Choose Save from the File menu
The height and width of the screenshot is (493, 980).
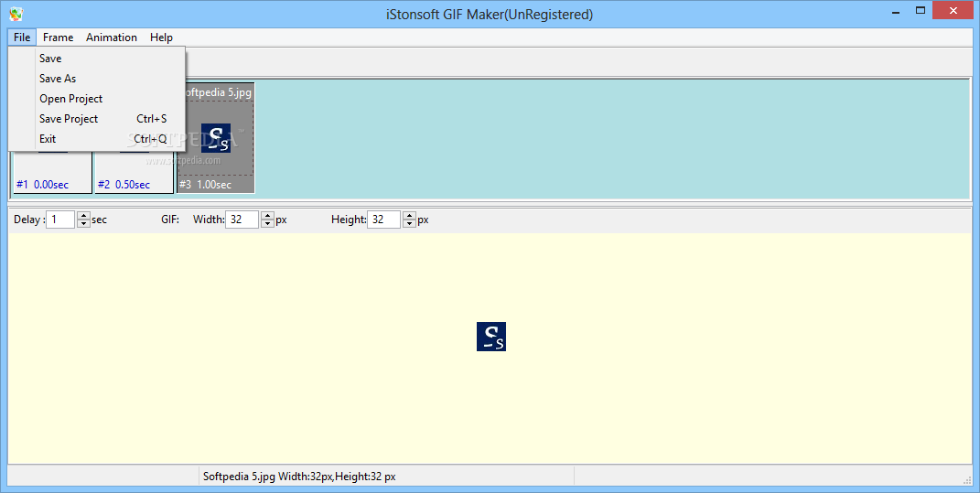coord(98,59)
